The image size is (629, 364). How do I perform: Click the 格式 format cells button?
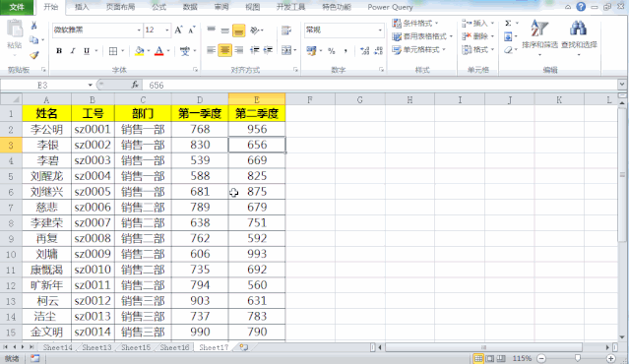477,50
